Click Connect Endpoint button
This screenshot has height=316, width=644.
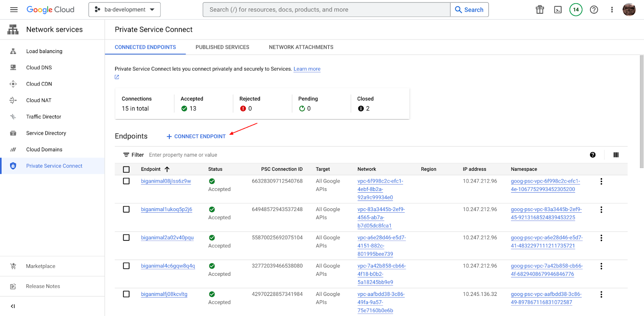(196, 136)
